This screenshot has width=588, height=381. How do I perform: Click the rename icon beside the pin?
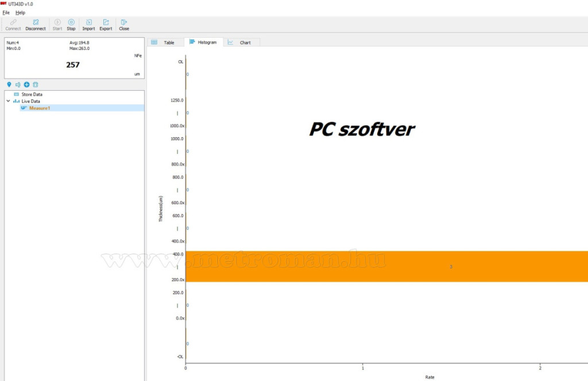[x=18, y=84]
